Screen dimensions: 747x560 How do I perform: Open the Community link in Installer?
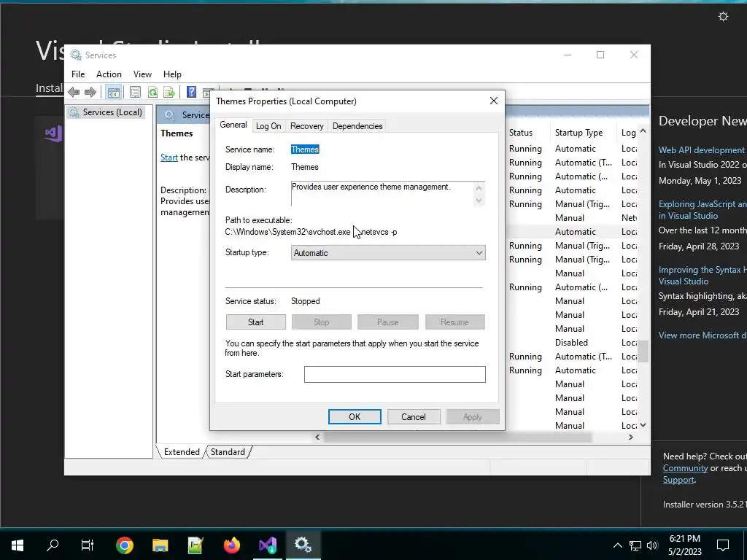click(685, 468)
